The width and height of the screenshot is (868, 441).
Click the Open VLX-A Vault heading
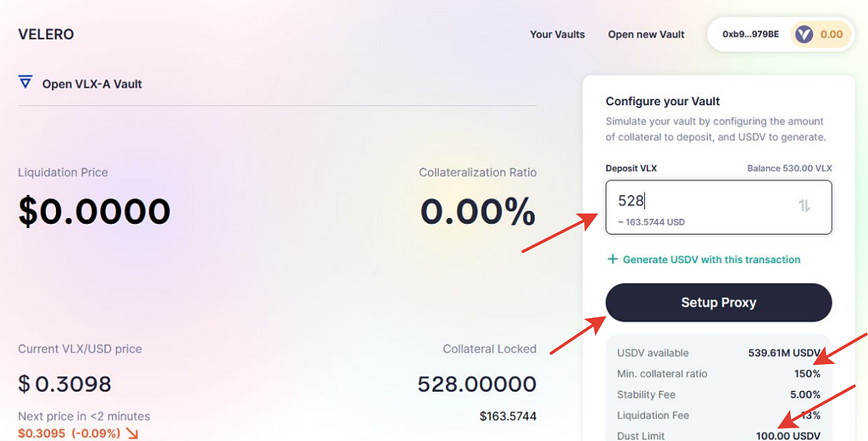(92, 84)
